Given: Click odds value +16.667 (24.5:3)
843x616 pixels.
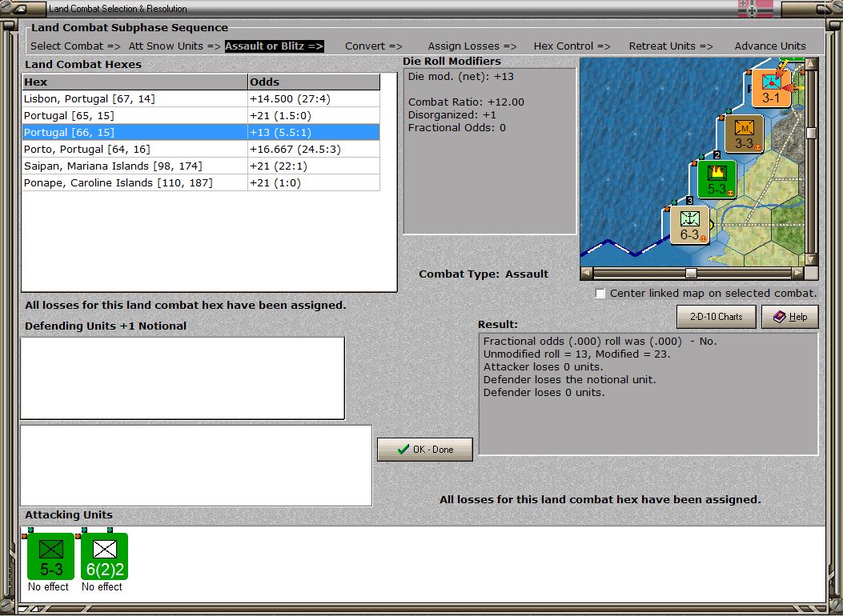Looking at the screenshot, I should click(x=295, y=150).
